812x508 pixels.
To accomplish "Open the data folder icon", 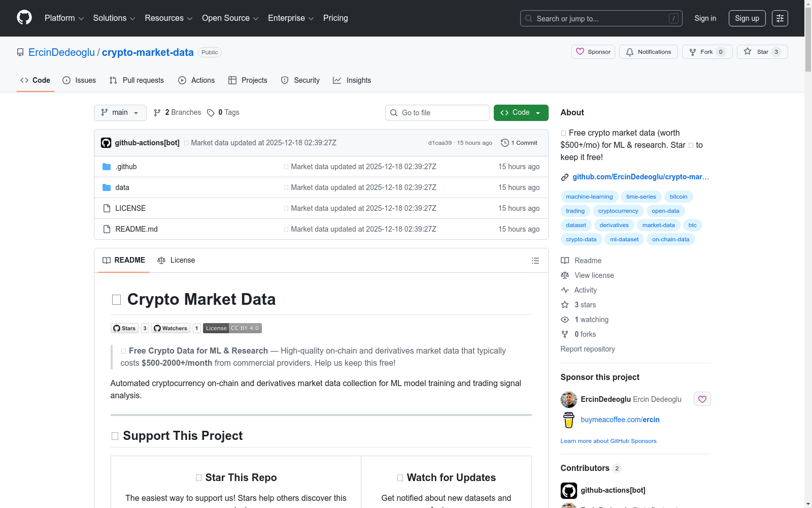I will (107, 187).
